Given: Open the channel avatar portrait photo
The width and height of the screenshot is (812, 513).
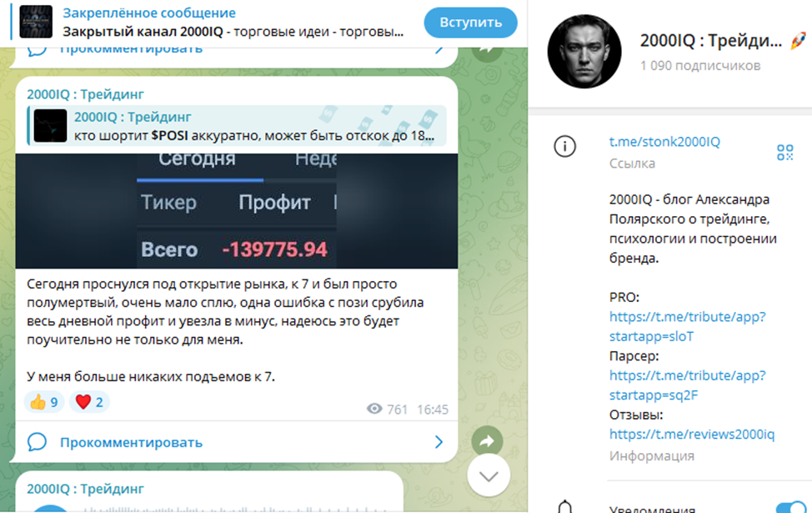Looking at the screenshot, I should [x=584, y=52].
